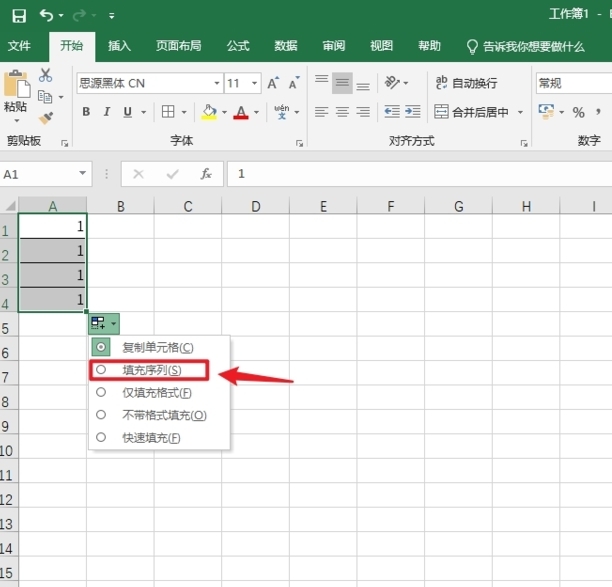This screenshot has height=587, width=612.
Task: Open the Font Color dropdown arrow
Action: [256, 112]
